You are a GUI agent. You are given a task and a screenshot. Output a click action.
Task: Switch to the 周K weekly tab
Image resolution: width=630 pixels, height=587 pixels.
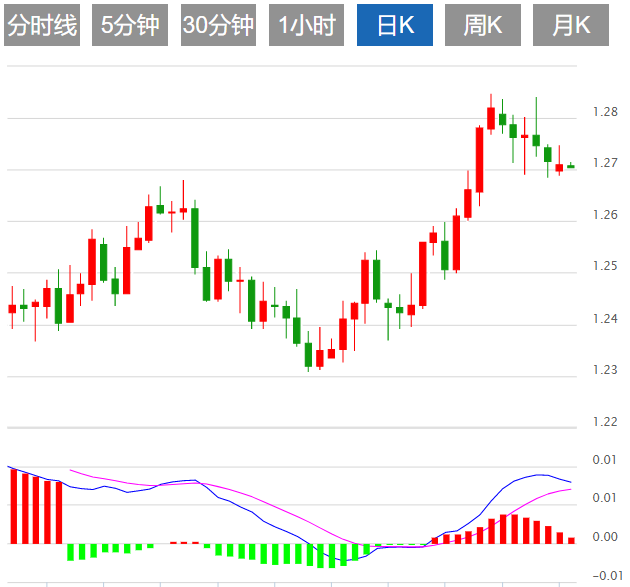point(483,25)
